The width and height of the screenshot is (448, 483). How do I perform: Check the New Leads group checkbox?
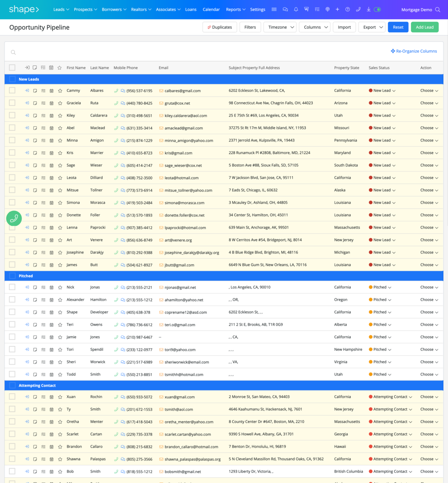pos(12,79)
